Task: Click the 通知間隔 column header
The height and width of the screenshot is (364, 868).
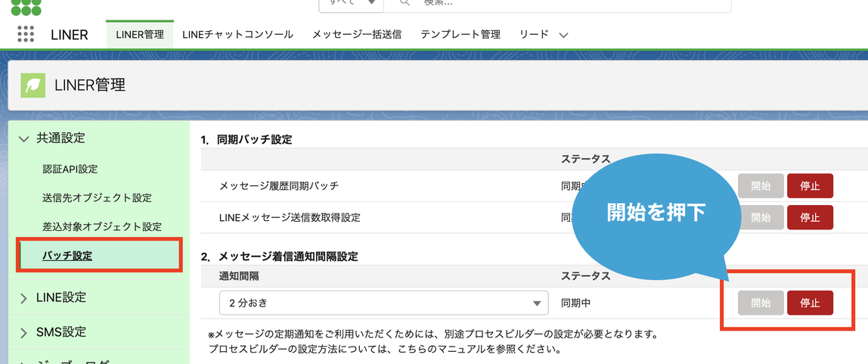Action: (x=239, y=275)
